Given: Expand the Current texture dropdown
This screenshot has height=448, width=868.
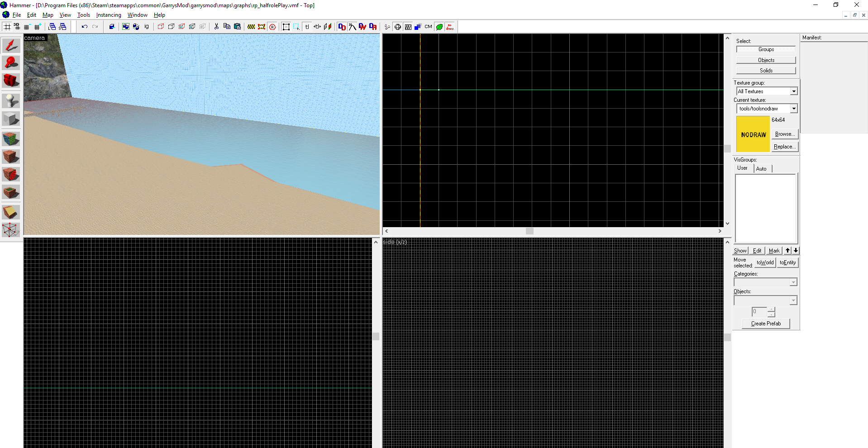Looking at the screenshot, I should point(794,109).
